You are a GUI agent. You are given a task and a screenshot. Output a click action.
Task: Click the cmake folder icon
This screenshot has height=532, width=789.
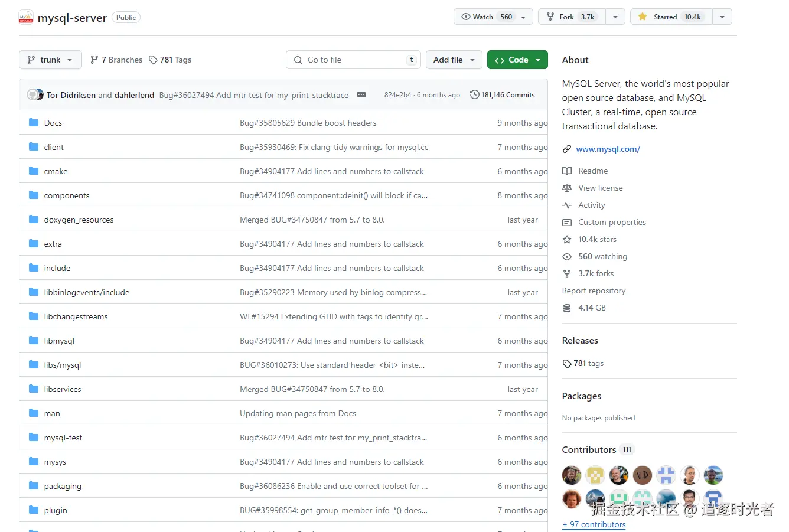click(x=34, y=171)
